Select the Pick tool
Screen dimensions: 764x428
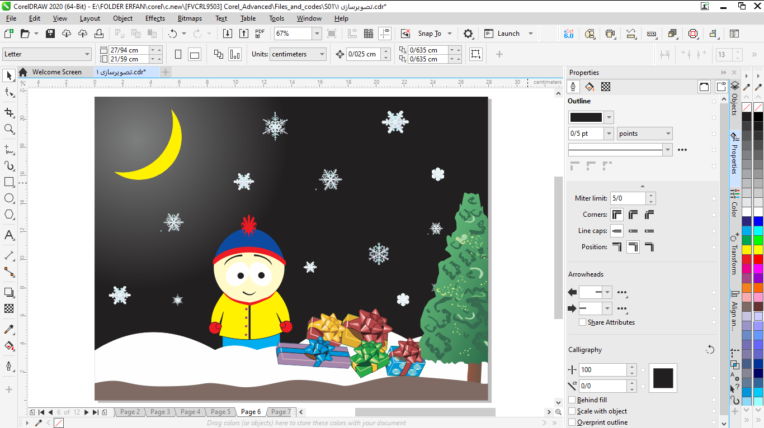tap(9, 76)
